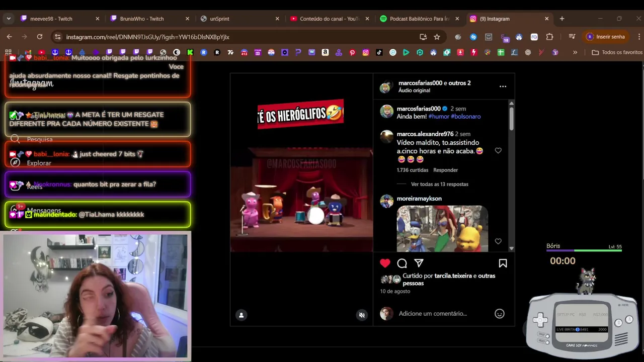Click 'Responder' under marcos.alexandre976's comment
Viewport: 644px width, 362px height.
tap(446, 170)
